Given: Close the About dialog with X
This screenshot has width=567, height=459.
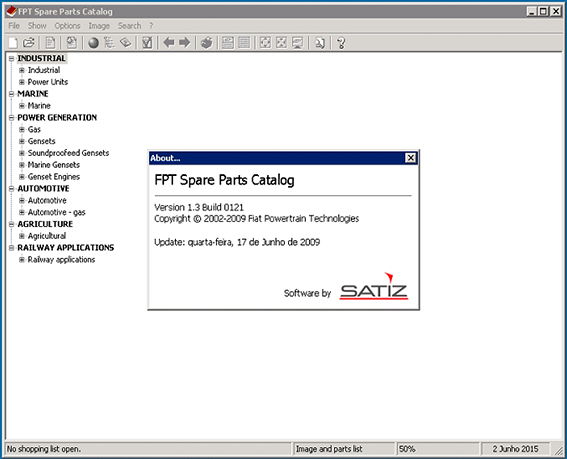Looking at the screenshot, I should tap(410, 158).
